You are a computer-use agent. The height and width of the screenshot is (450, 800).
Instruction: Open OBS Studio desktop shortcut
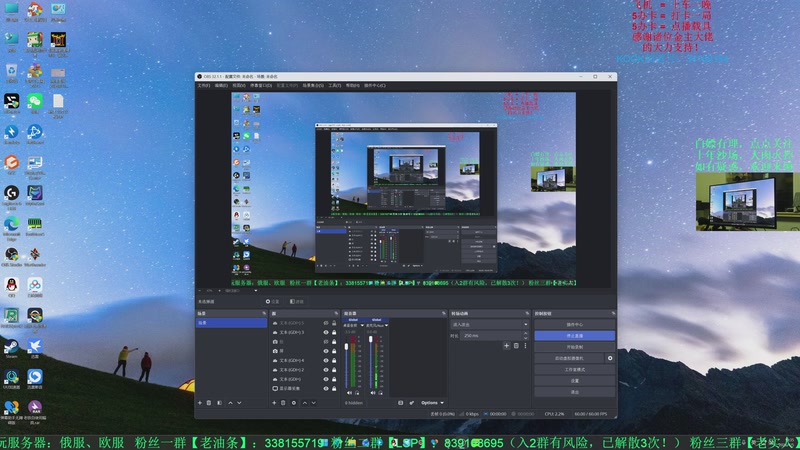click(x=11, y=257)
